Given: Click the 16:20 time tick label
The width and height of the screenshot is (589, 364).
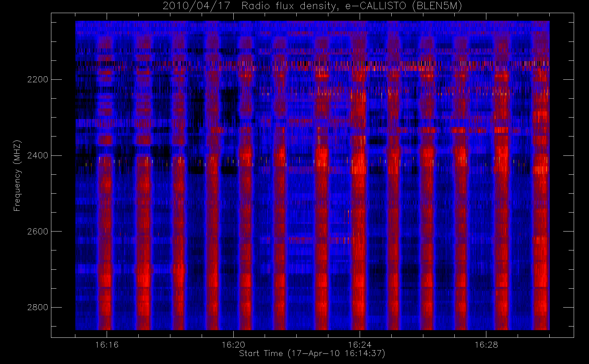Looking at the screenshot, I should [233, 345].
